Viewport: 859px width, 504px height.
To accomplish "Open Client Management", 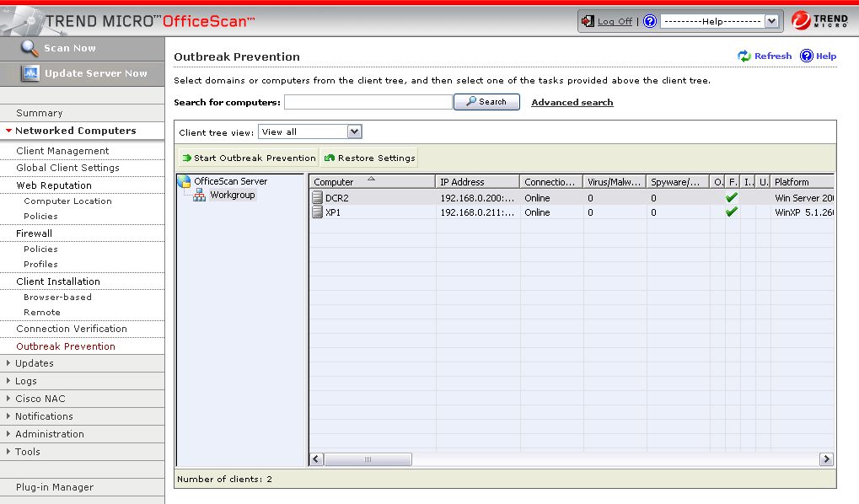I will [x=62, y=151].
